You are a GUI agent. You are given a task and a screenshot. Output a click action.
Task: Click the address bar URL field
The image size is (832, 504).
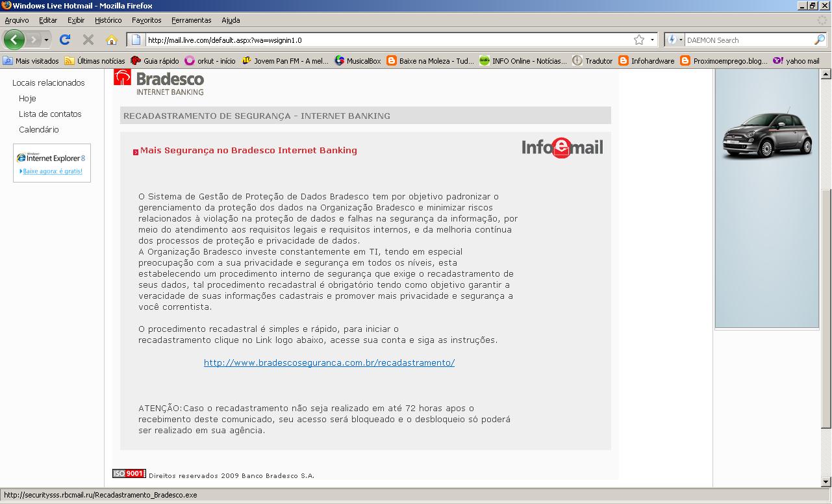[388, 40]
